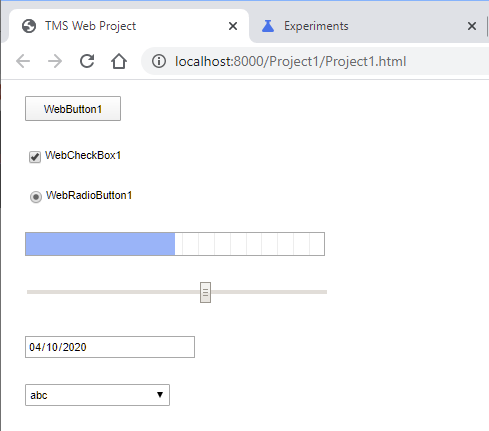Click the WebButton1 button
The image size is (489, 431).
[73, 109]
